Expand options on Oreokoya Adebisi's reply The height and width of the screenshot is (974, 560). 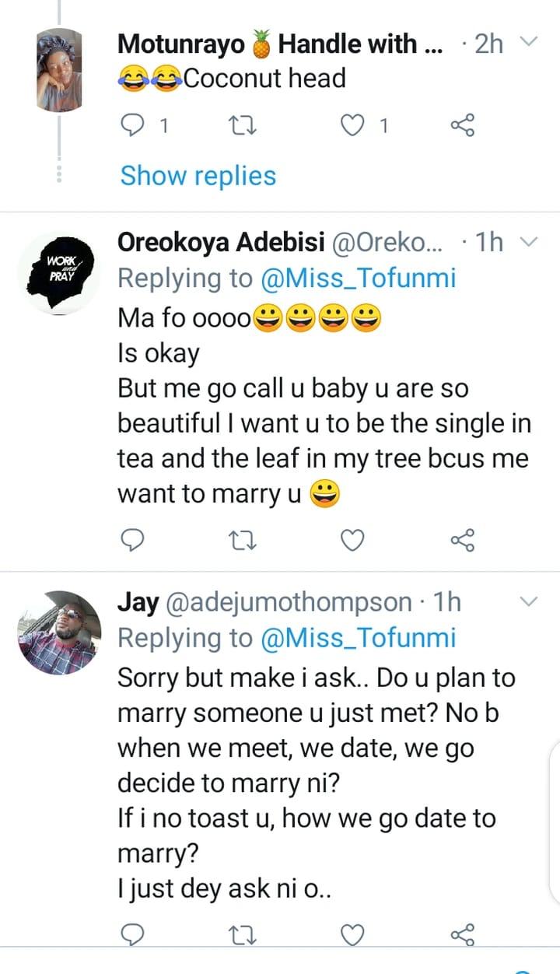(530, 242)
